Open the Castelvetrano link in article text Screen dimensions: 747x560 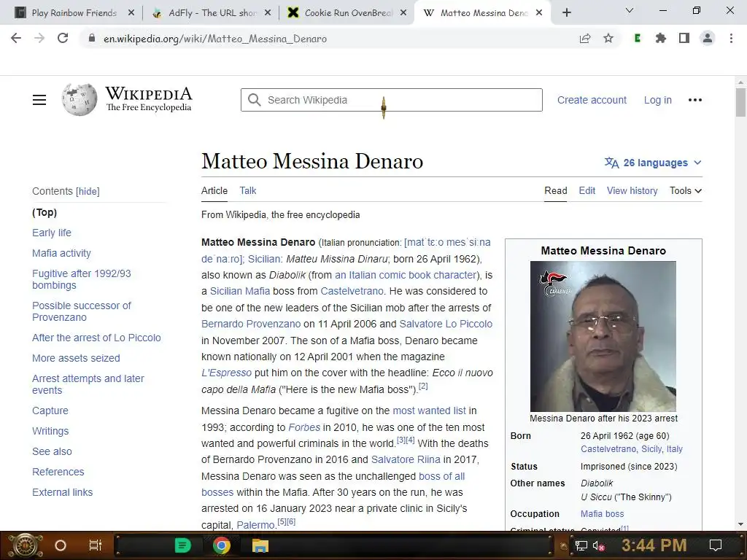coord(352,291)
